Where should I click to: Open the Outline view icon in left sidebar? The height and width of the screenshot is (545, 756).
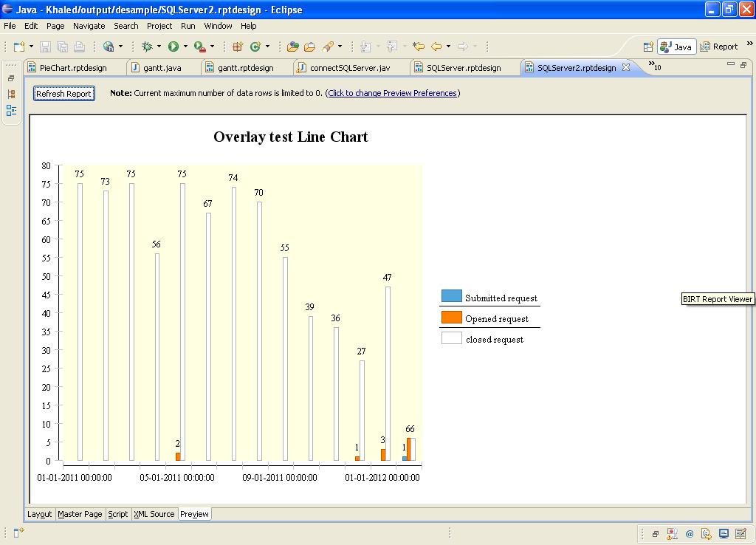pos(12,111)
